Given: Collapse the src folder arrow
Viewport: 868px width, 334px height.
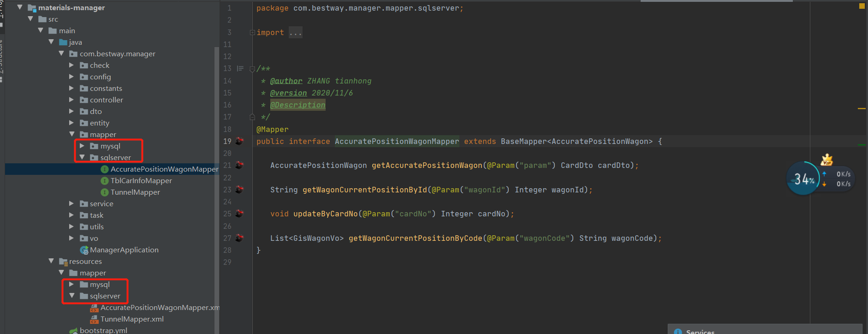Looking at the screenshot, I should [30, 19].
